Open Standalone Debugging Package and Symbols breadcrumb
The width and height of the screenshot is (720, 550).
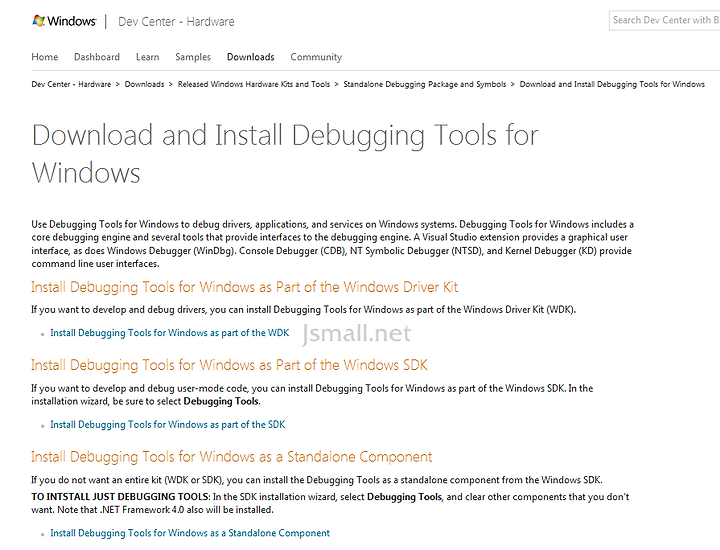coord(425,84)
